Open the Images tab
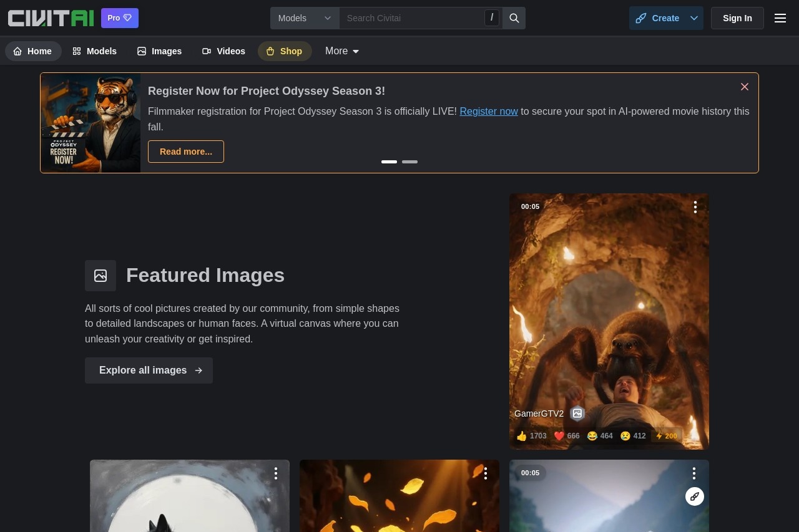The width and height of the screenshot is (799, 532). pyautogui.click(x=160, y=51)
